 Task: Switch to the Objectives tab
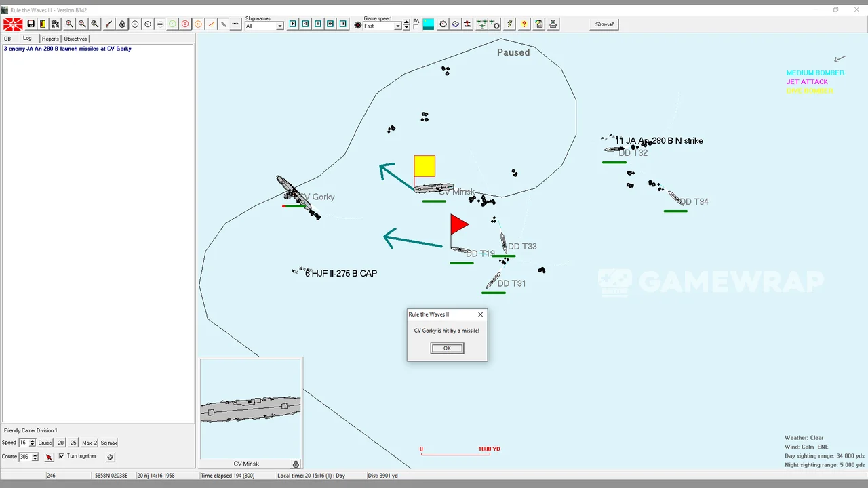point(75,39)
